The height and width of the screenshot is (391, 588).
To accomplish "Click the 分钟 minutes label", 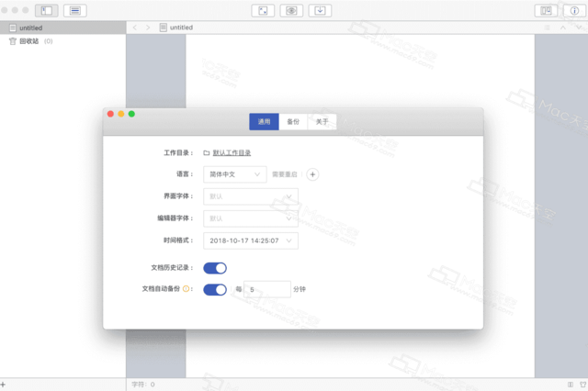I will point(300,289).
